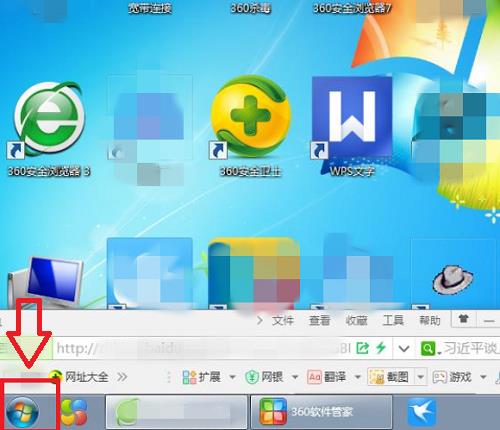Select the 宽带连接 desktop label

(150, 8)
